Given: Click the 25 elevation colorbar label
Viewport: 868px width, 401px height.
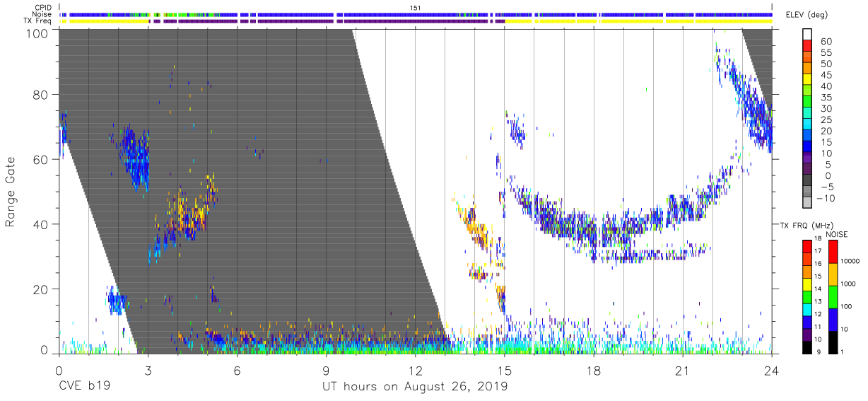Looking at the screenshot, I should coord(826,120).
